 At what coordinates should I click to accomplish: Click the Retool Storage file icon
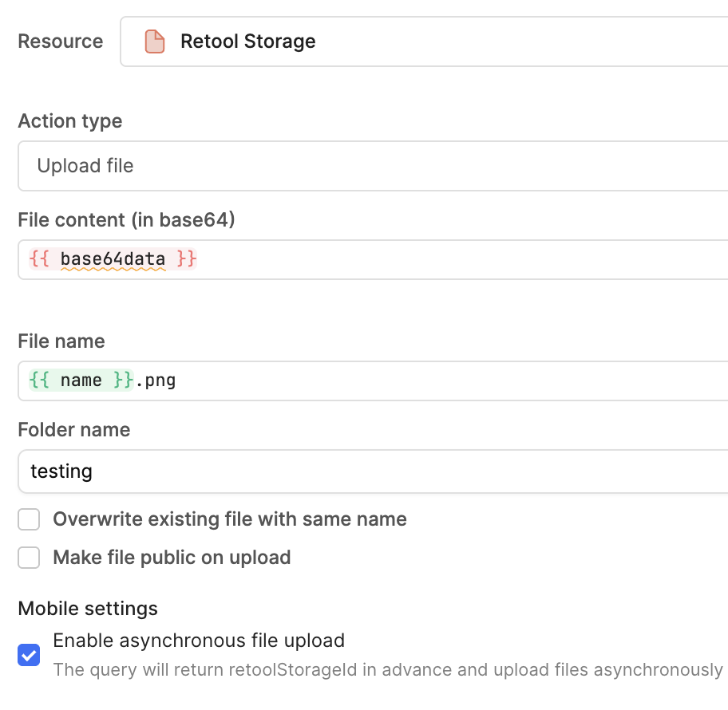click(155, 41)
